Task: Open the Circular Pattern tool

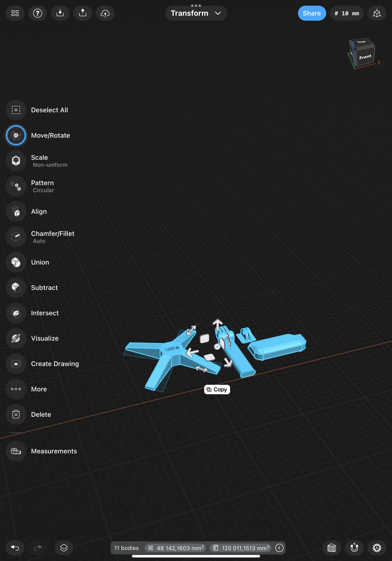Action: [x=16, y=186]
